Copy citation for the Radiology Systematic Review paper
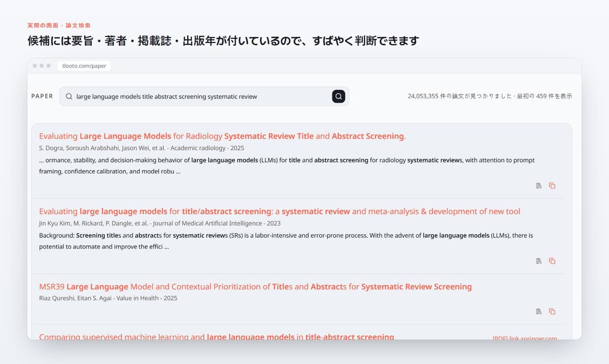This screenshot has height=364, width=609. point(552,186)
